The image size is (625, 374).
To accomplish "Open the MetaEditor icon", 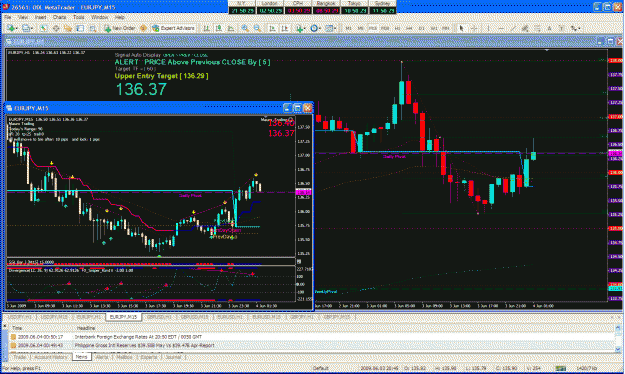I will 143,28.
